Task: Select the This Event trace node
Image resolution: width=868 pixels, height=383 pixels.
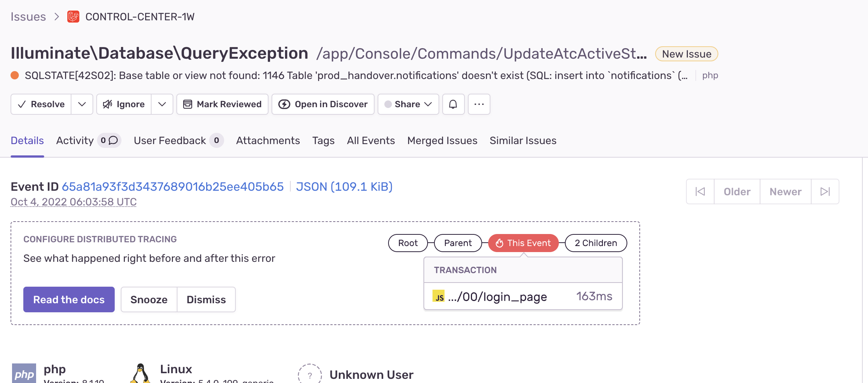Action: click(523, 243)
